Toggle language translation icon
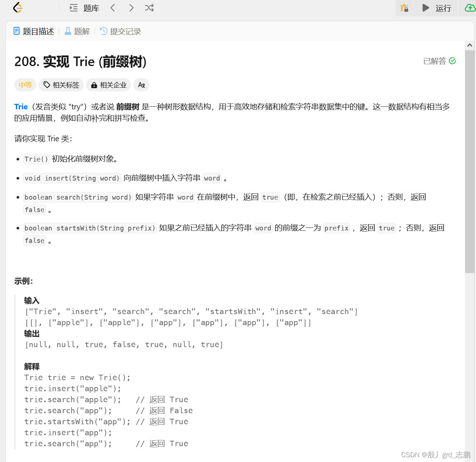The width and height of the screenshot is (476, 462). tap(142, 85)
